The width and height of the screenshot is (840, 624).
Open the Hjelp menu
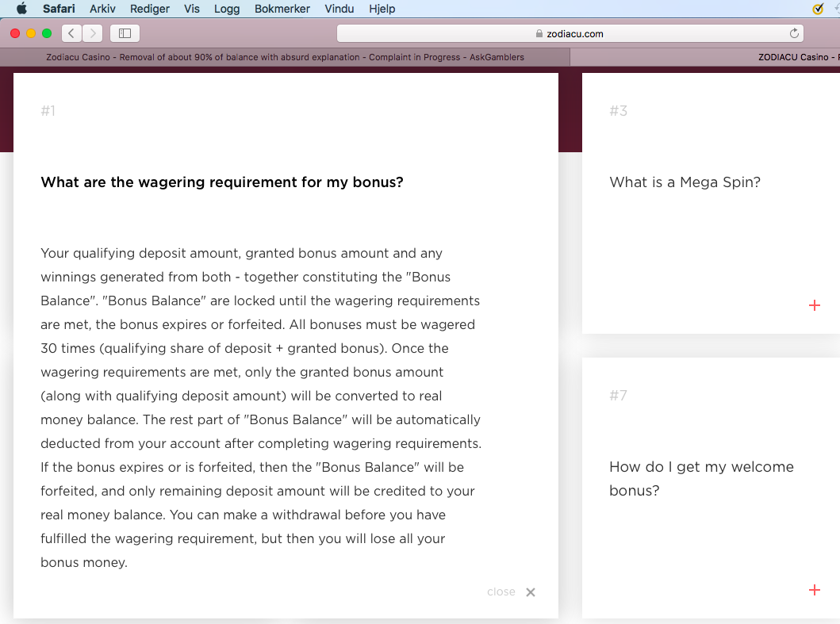pyautogui.click(x=382, y=9)
